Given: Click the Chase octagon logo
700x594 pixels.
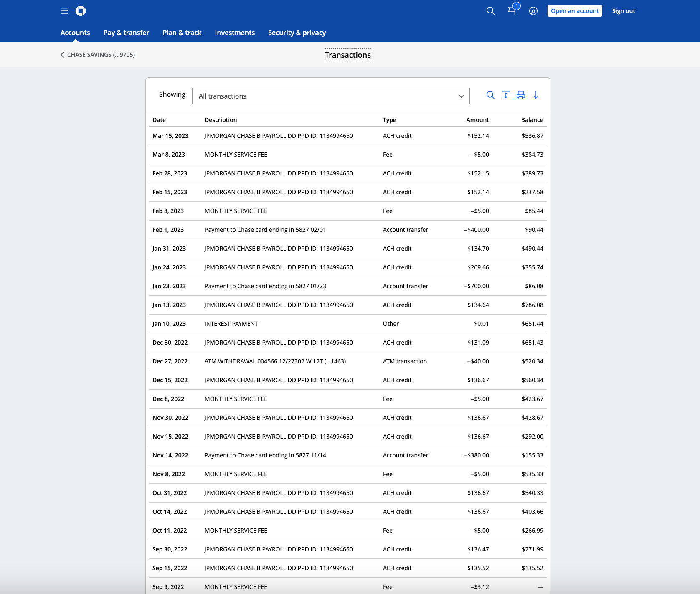Looking at the screenshot, I should point(81,11).
